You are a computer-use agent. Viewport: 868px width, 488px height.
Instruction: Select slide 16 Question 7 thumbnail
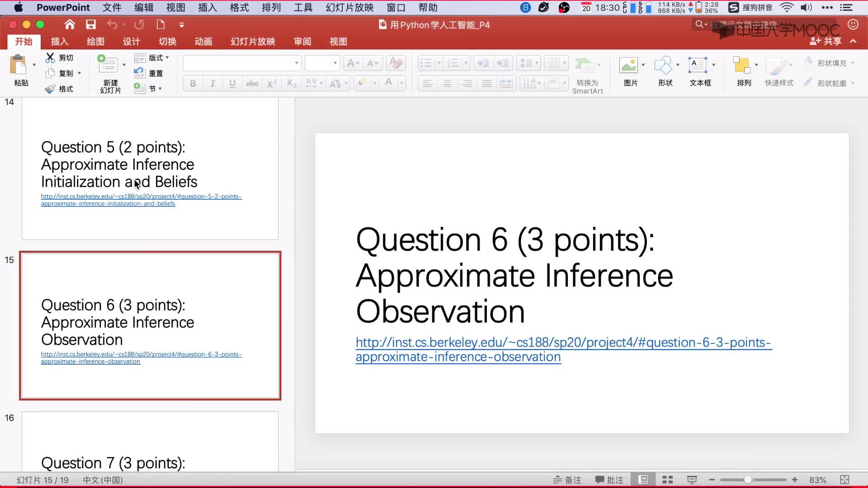150,441
